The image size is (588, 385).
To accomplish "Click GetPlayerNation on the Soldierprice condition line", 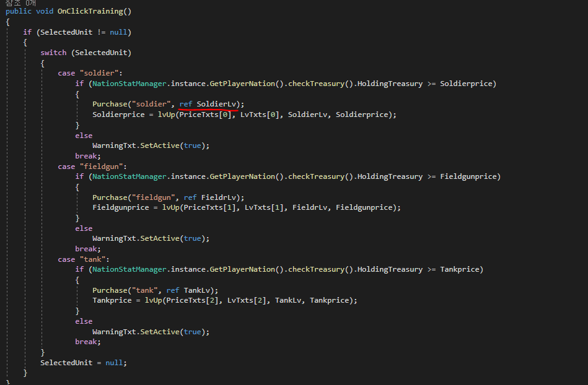I will 242,84.
